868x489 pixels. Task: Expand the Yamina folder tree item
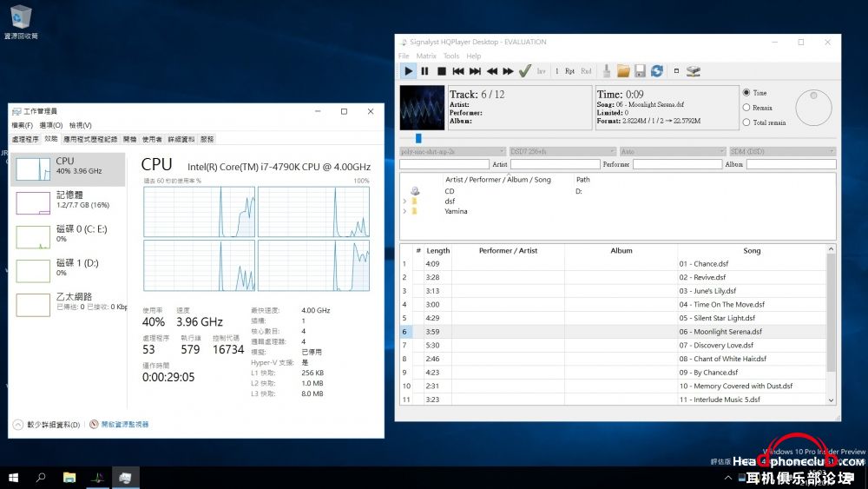(x=404, y=211)
